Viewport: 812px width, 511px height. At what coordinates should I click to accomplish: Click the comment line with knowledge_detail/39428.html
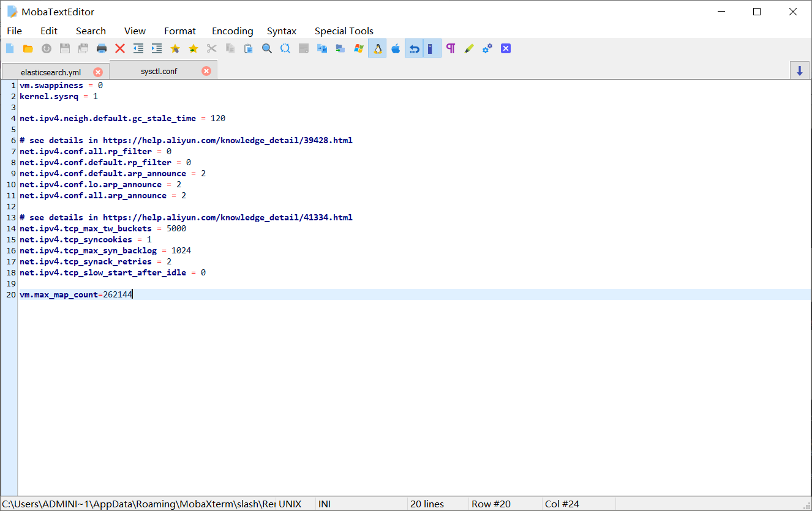186,141
